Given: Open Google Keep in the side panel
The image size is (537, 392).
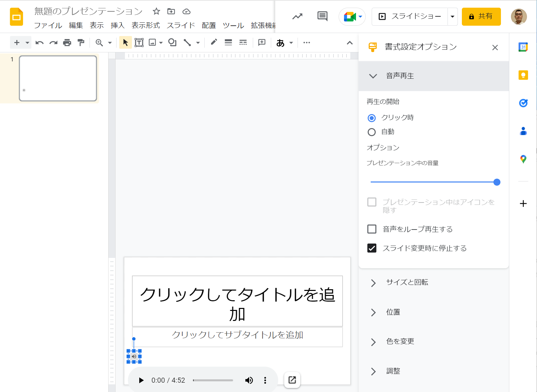Looking at the screenshot, I should (x=523, y=75).
